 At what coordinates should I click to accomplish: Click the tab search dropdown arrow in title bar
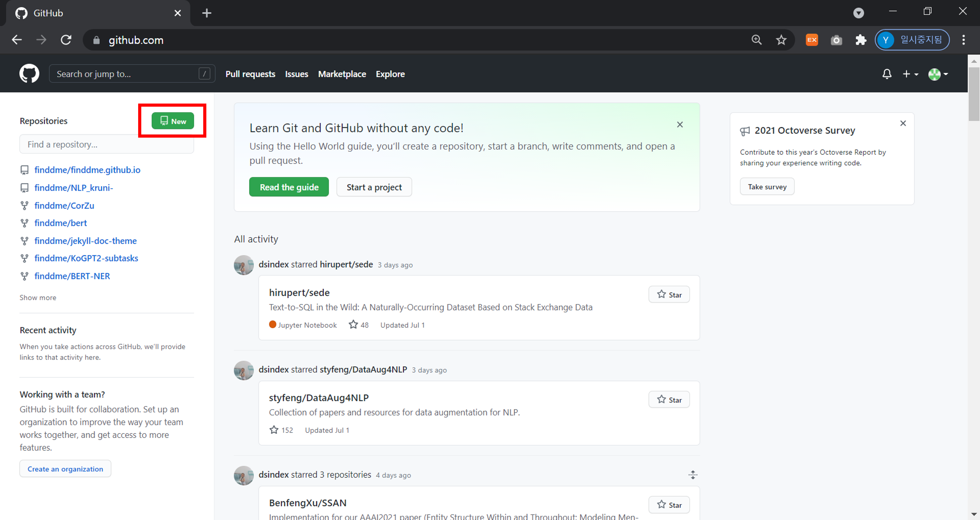pos(858,13)
